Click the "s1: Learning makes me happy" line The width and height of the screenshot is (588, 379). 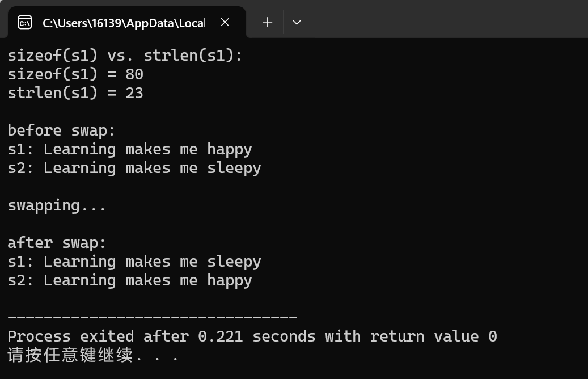129,149
